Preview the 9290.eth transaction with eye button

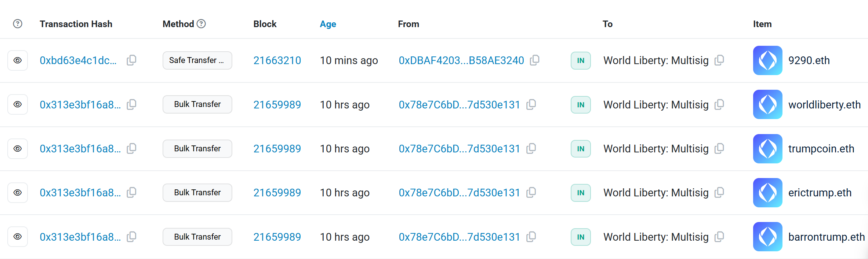click(18, 60)
